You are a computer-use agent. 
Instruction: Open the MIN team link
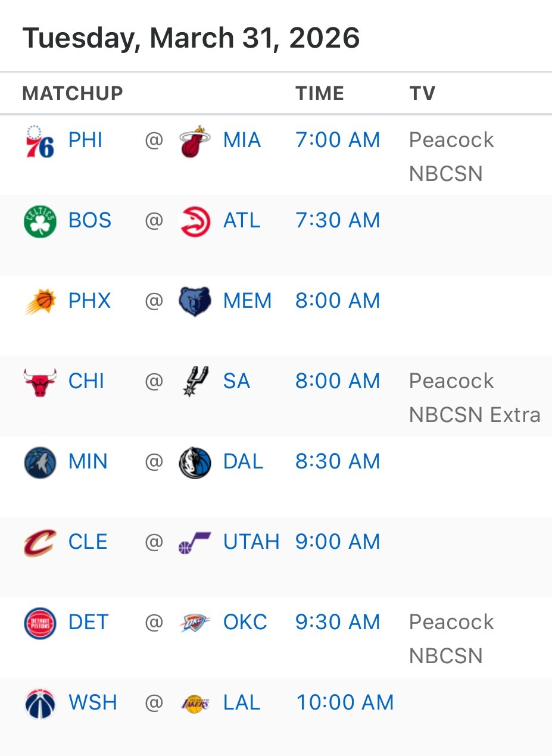coord(88,462)
